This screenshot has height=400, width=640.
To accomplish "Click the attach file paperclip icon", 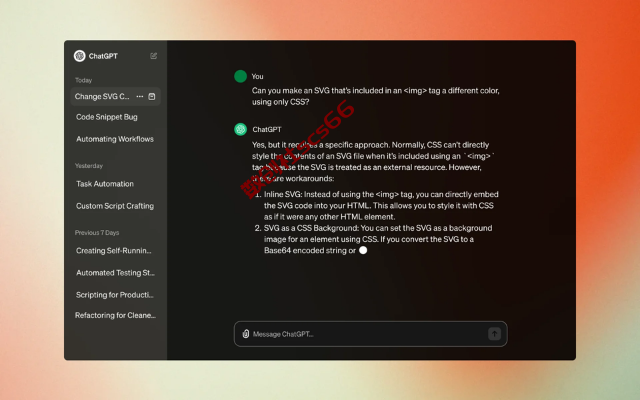I will (x=246, y=334).
